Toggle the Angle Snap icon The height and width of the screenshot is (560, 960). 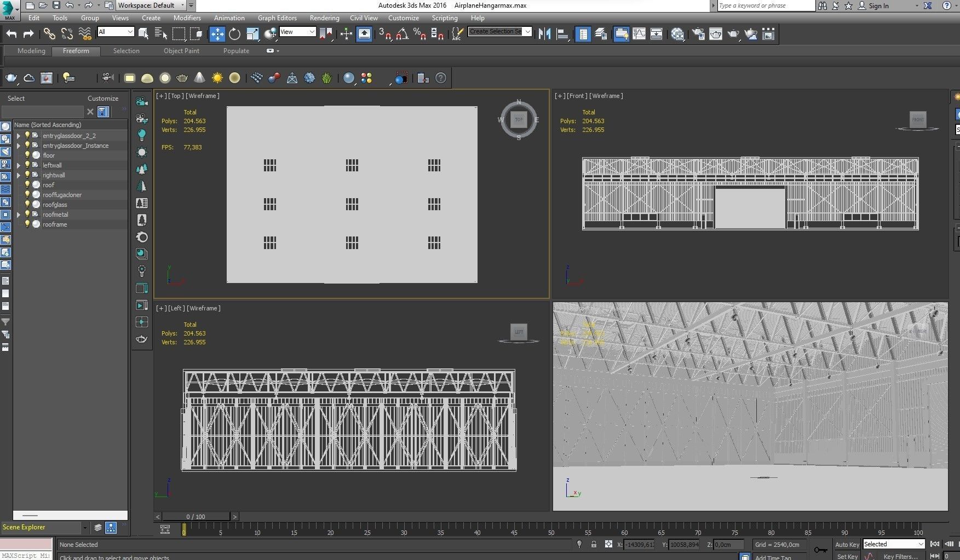[403, 34]
